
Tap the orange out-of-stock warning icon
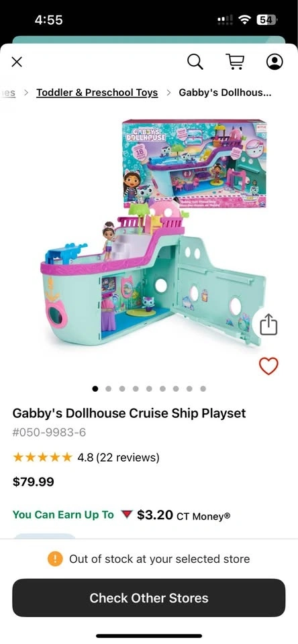click(55, 559)
